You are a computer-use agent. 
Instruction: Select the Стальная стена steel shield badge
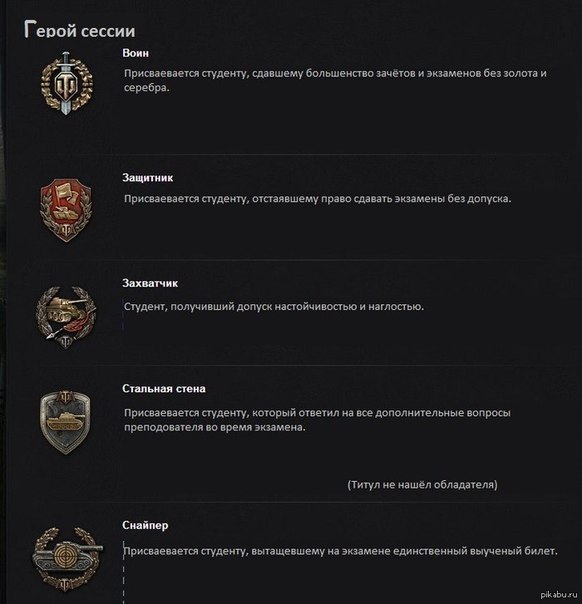[65, 422]
